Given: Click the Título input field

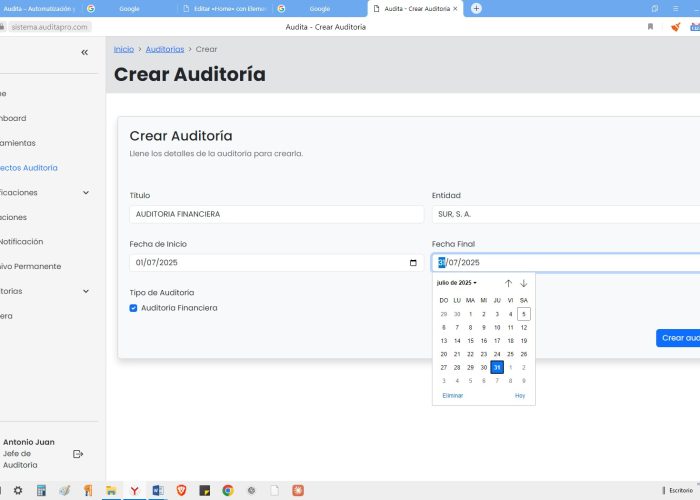Looking at the screenshot, I should tap(276, 214).
